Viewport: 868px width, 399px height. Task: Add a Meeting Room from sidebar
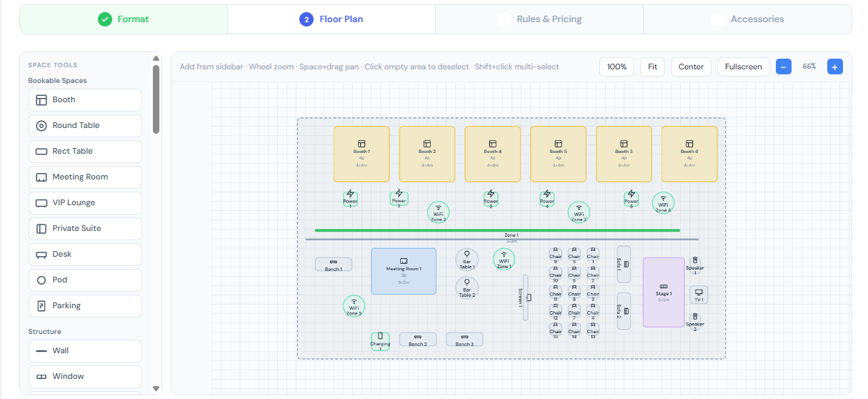[85, 177]
